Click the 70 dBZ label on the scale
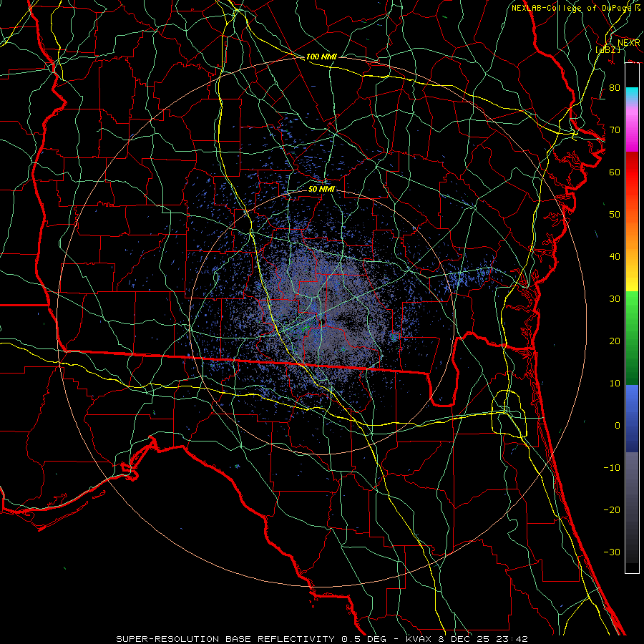The image size is (644, 644). (615, 130)
